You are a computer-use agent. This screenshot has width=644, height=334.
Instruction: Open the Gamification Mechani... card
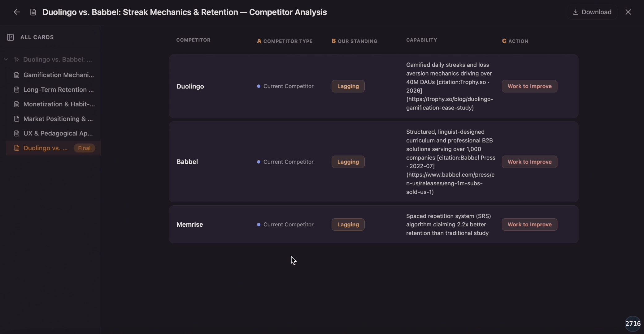54,75
